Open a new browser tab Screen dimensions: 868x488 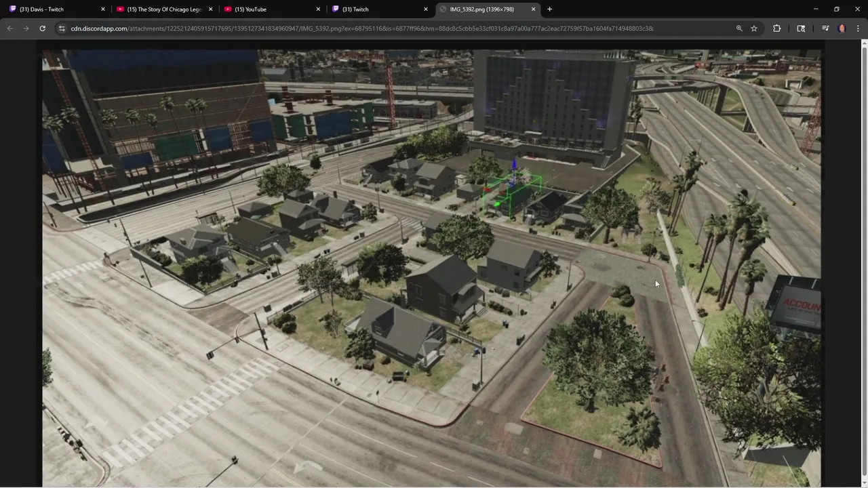click(x=549, y=9)
